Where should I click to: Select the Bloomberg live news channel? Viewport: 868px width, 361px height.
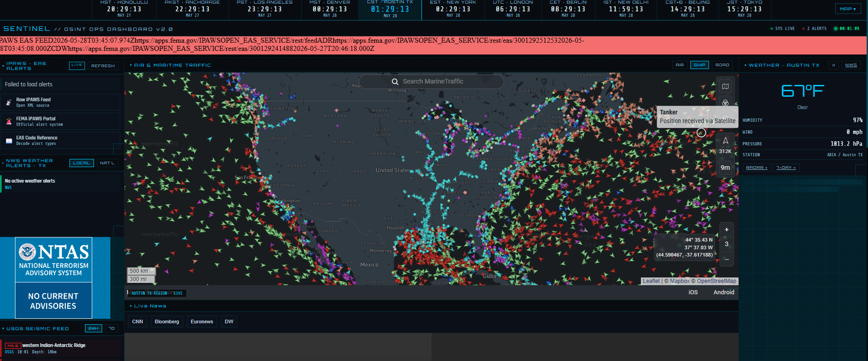pos(167,321)
